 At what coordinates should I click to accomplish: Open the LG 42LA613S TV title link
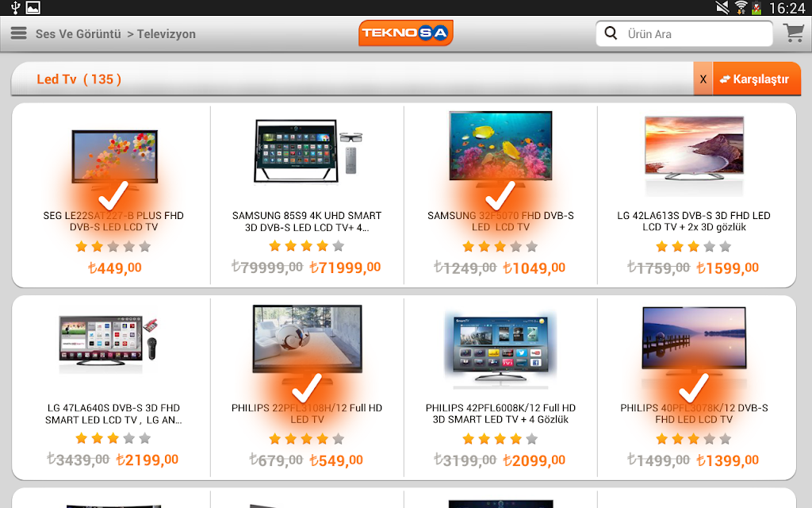click(x=694, y=221)
